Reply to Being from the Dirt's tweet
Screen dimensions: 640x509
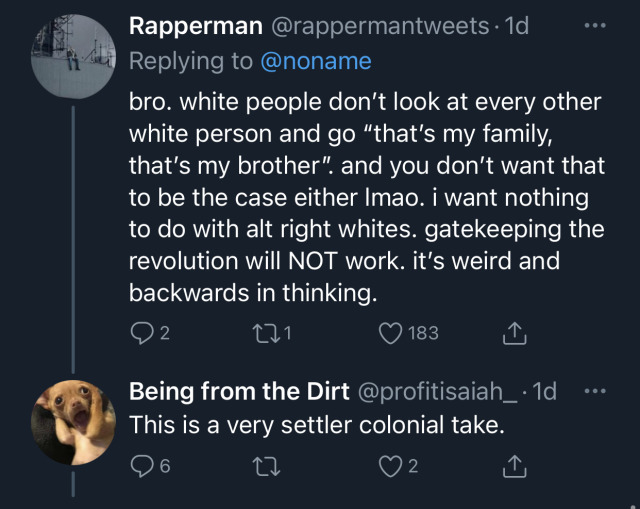(x=141, y=465)
